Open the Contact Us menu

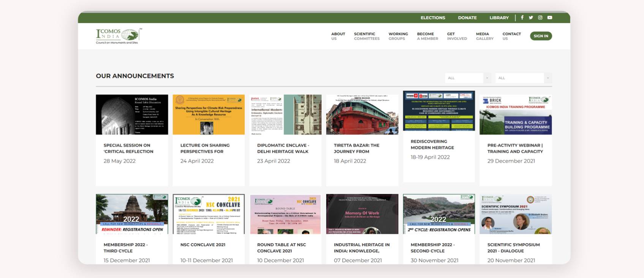[x=511, y=36]
